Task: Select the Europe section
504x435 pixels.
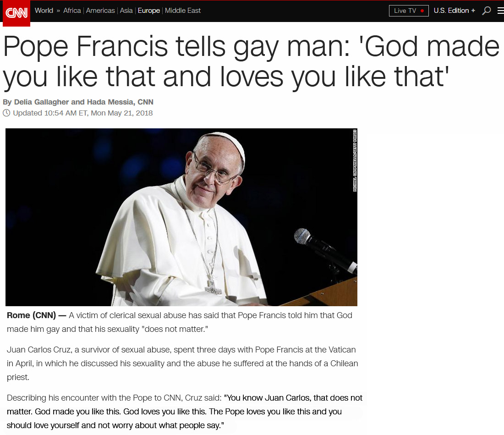Action: pyautogui.click(x=149, y=11)
